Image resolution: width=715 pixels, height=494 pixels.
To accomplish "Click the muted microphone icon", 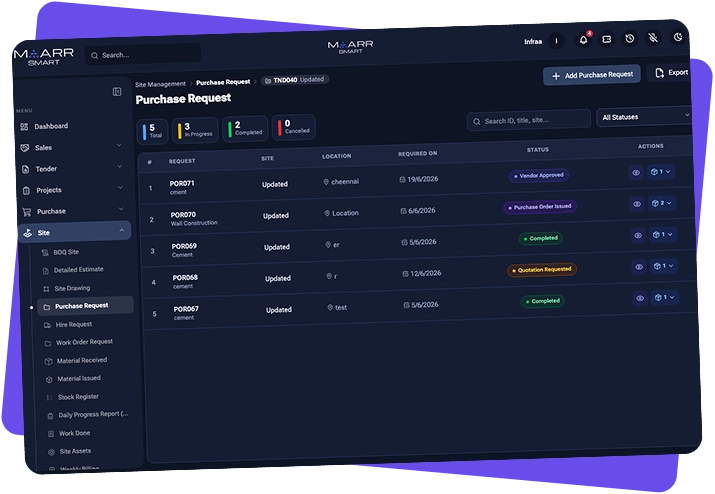I will (x=653, y=38).
